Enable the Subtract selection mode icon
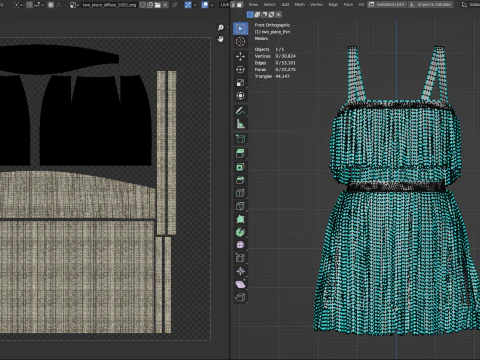This screenshot has width=480, height=360. [264, 15]
